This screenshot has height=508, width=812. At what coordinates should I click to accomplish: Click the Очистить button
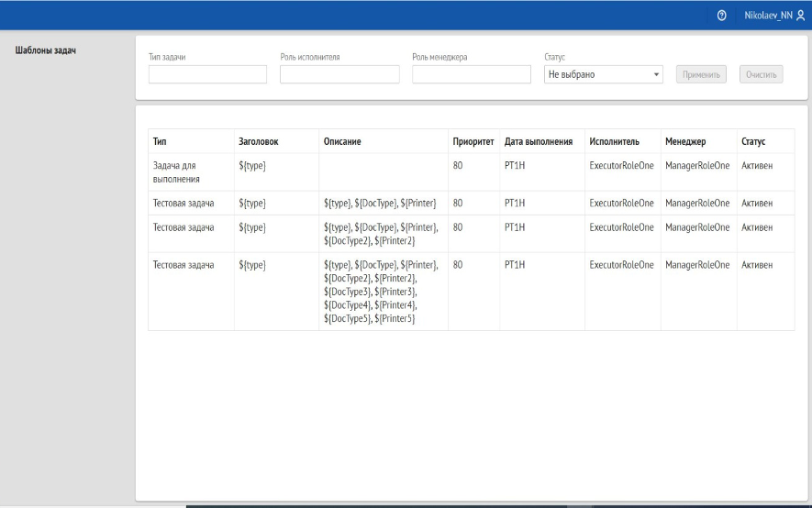762,74
